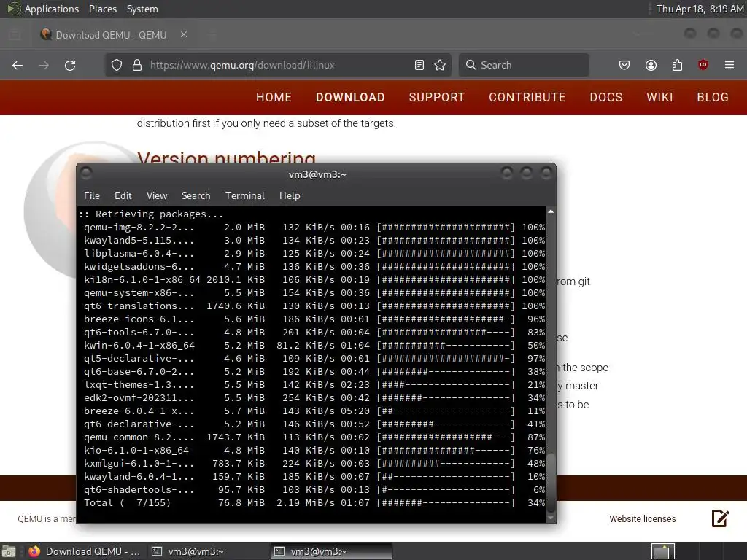The image size is (747, 560).
Task: Open the WIKI nav link
Action: [659, 97]
